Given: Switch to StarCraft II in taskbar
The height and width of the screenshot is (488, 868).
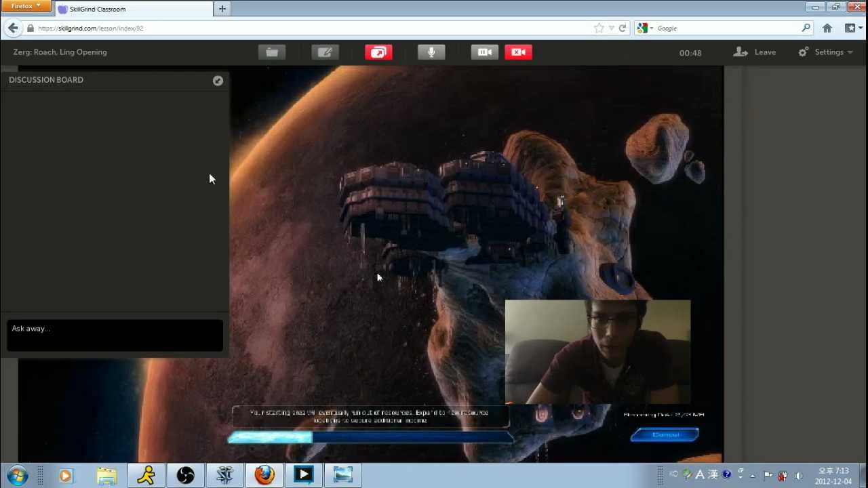Looking at the screenshot, I should click(x=225, y=476).
